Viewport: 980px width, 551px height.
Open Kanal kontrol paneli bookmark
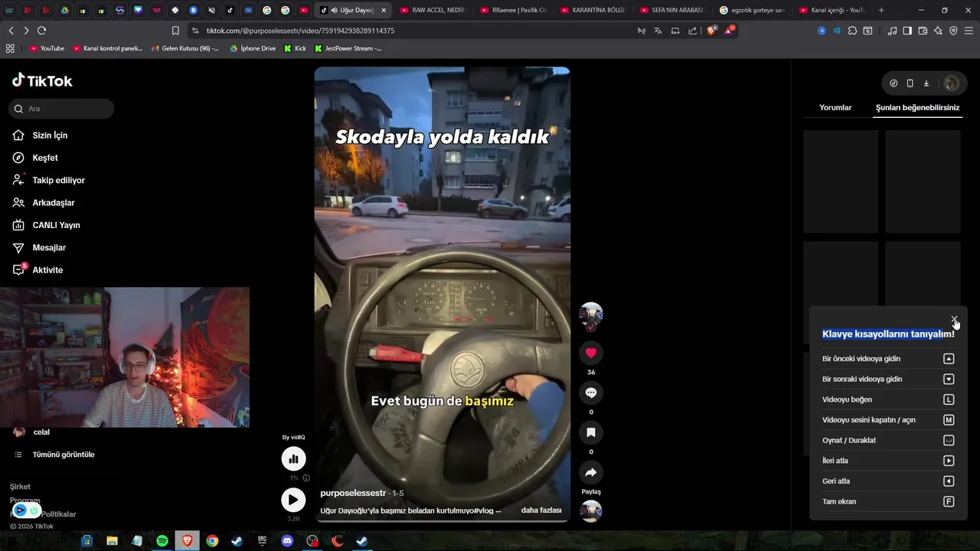click(x=107, y=48)
